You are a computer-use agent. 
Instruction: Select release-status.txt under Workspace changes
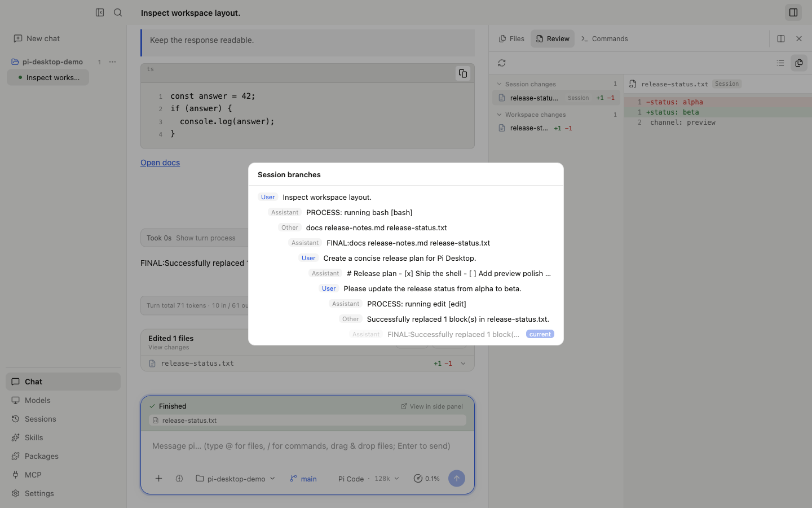click(x=557, y=128)
